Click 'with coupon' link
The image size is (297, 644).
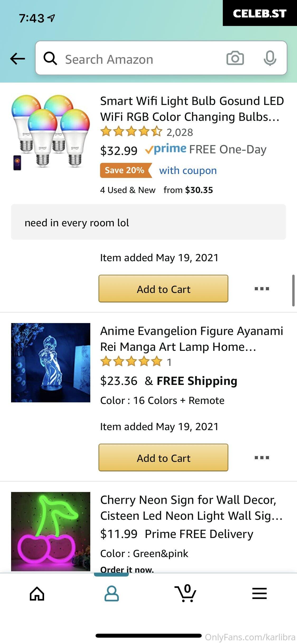pyautogui.click(x=188, y=171)
